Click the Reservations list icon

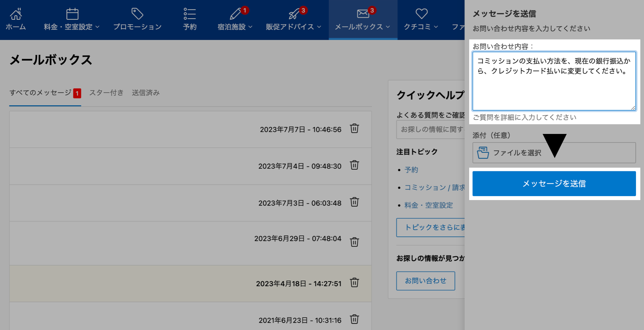coord(190,14)
